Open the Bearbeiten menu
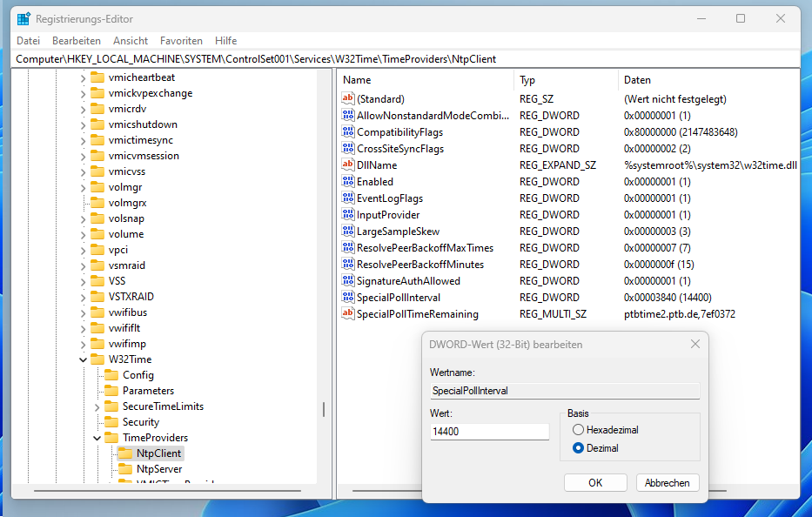Viewport: 812px width, 517px height. tap(77, 41)
